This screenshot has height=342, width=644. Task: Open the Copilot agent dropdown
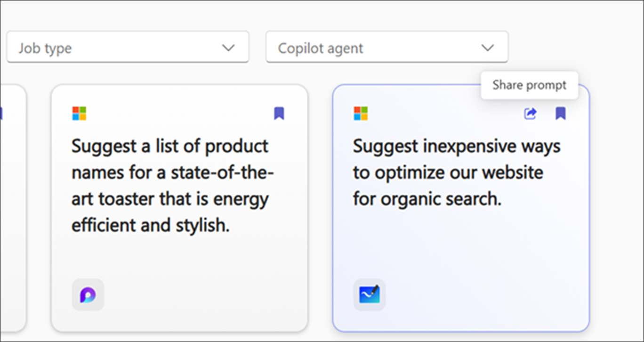pos(386,47)
